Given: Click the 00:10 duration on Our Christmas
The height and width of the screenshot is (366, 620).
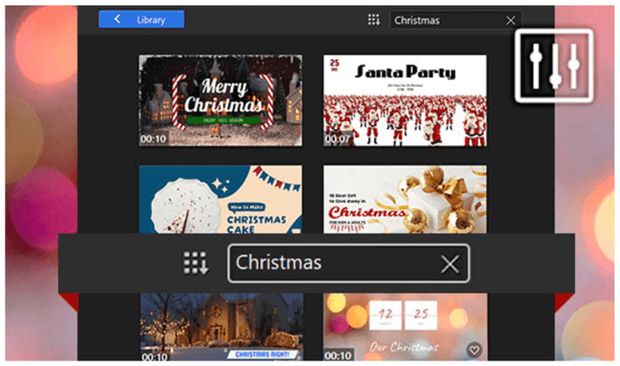Looking at the screenshot, I should point(338,355).
